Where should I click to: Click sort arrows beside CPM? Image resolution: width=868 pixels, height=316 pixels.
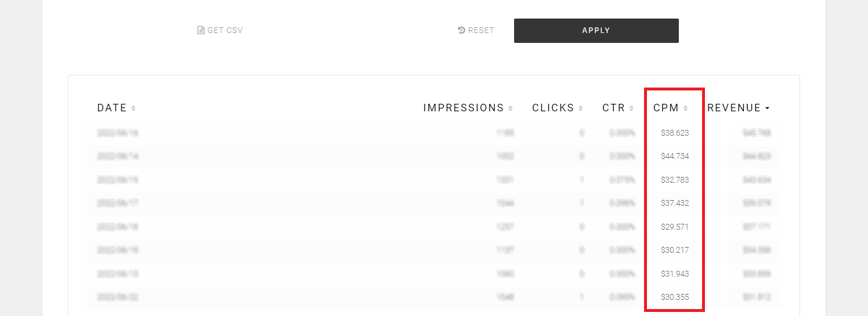pos(685,108)
